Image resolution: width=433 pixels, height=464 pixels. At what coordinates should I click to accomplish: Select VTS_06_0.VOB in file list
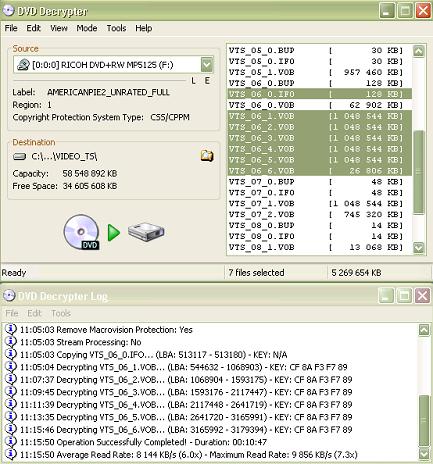319,105
